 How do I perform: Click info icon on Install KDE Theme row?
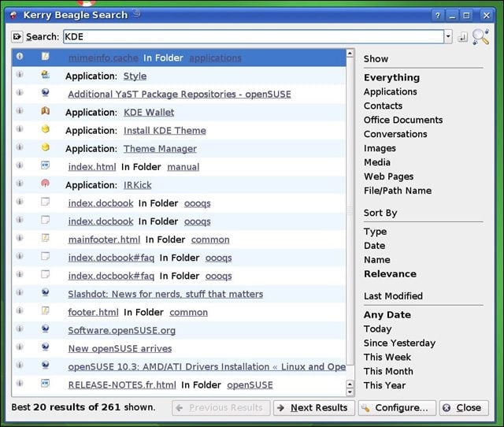point(20,129)
